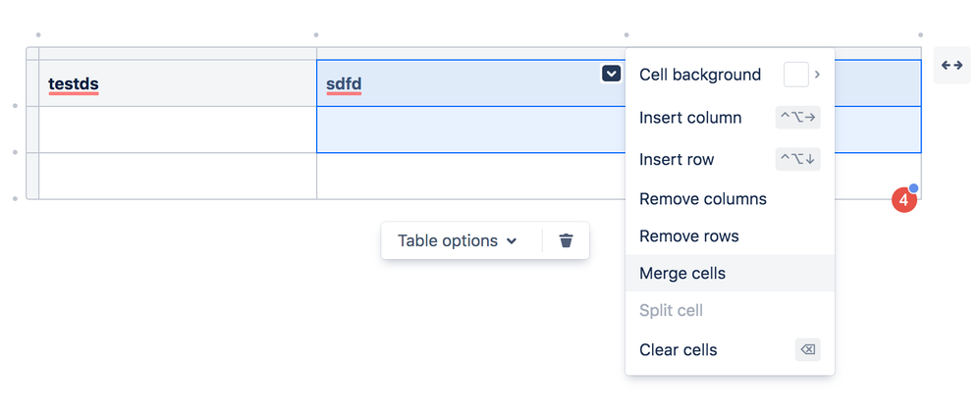Click the red badge showing 4
This screenshot has width=980, height=416.
pyautogui.click(x=903, y=200)
